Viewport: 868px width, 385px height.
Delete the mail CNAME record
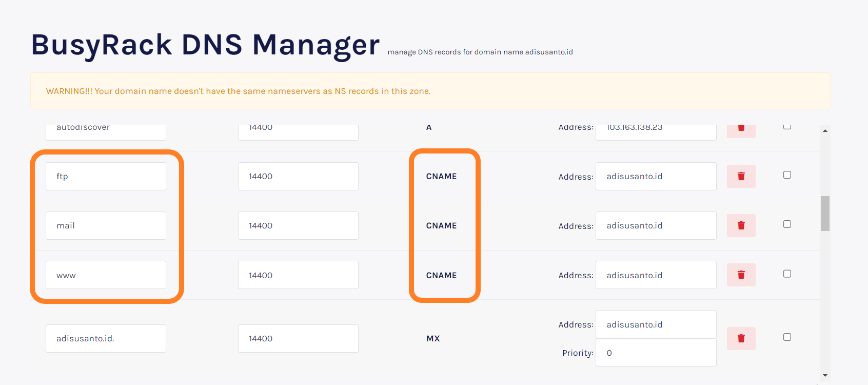coord(741,225)
